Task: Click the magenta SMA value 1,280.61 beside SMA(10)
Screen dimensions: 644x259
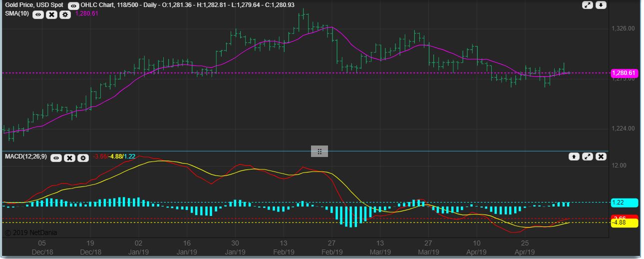Action: pos(86,14)
